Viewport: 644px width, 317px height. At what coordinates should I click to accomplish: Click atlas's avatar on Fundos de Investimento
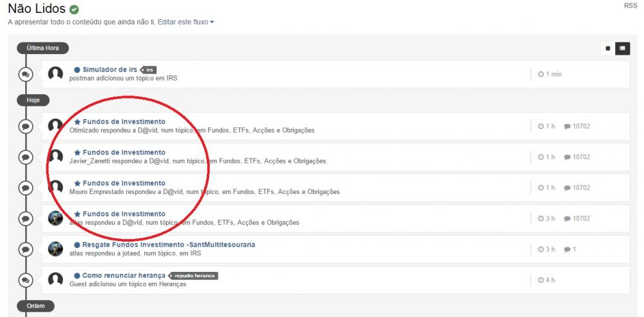coord(55,218)
